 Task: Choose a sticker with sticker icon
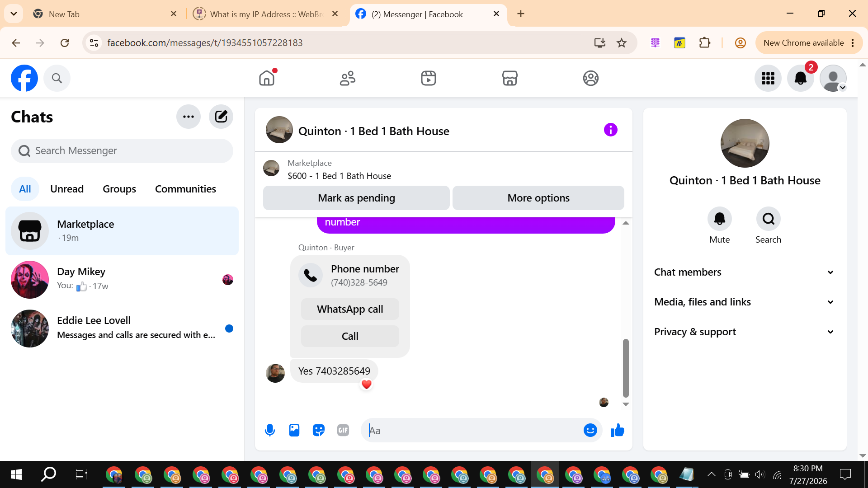319,430
